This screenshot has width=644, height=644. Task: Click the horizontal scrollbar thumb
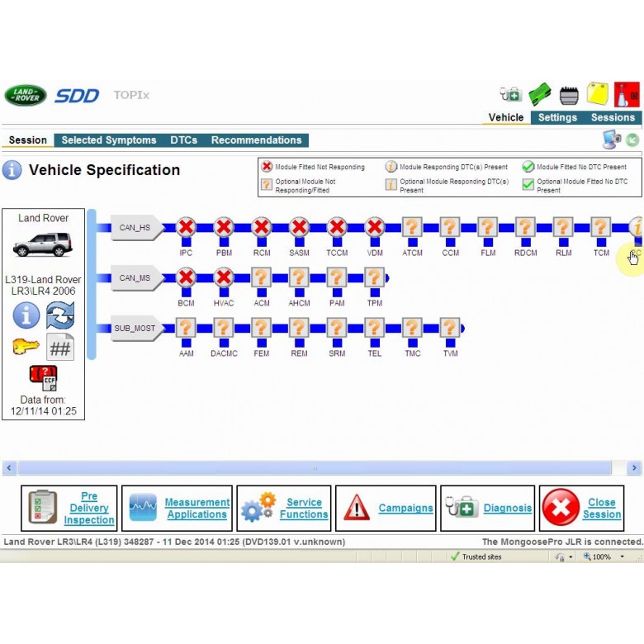(315, 468)
